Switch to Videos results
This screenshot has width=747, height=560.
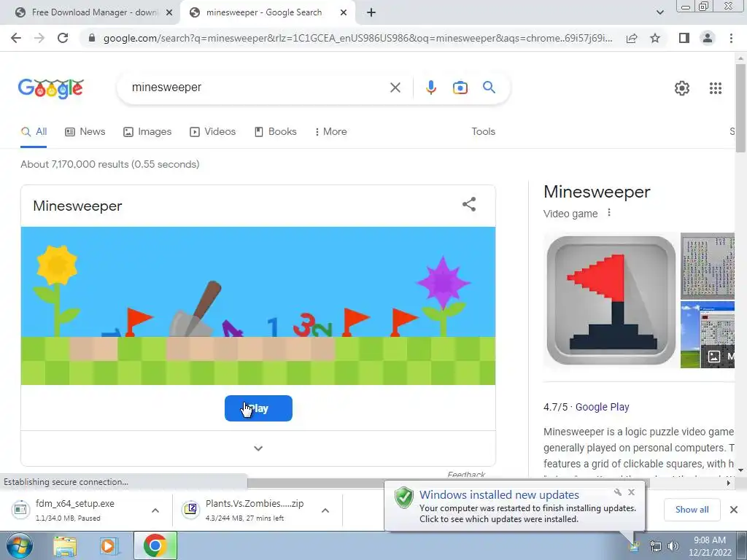(x=212, y=132)
